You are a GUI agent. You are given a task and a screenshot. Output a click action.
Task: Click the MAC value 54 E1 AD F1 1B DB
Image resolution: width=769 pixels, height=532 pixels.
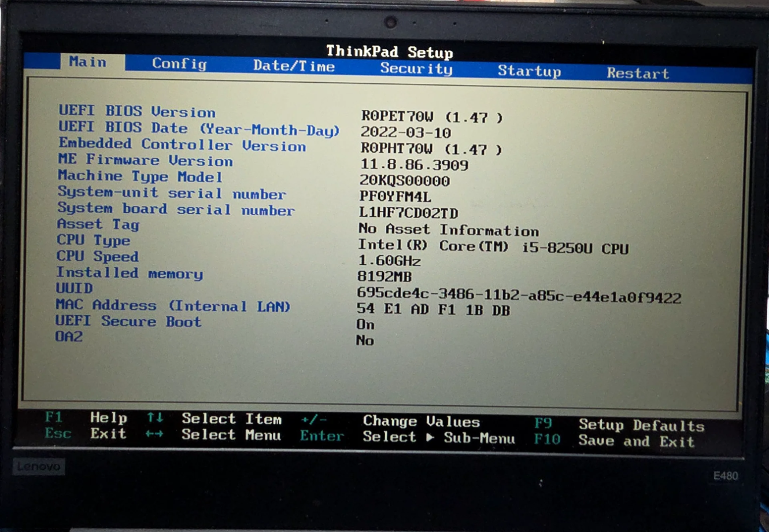point(434,310)
